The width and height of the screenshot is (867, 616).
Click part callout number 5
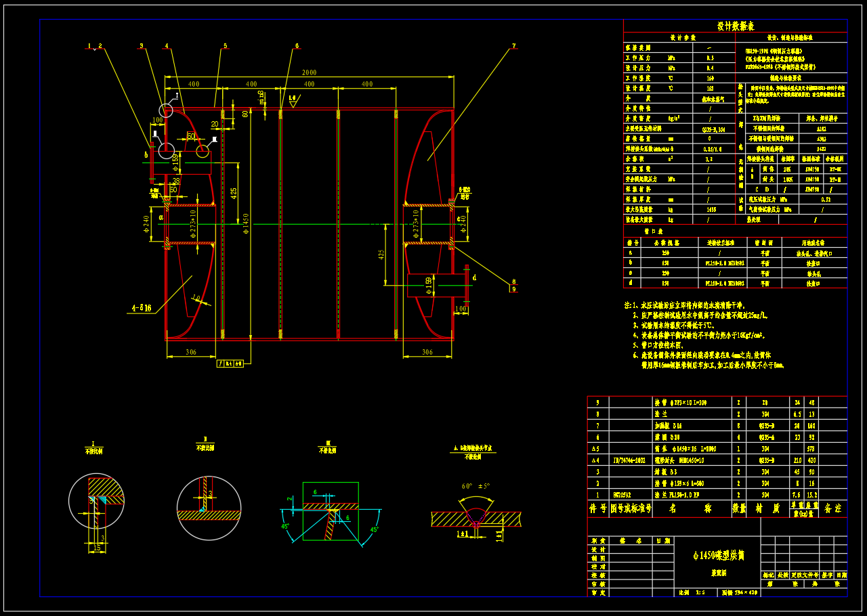pyautogui.click(x=225, y=46)
